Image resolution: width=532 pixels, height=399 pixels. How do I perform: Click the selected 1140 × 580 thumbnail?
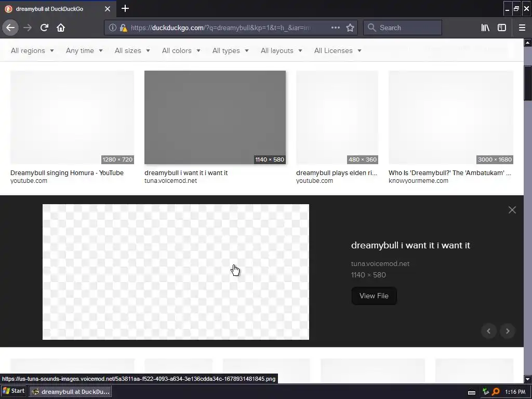click(215, 117)
